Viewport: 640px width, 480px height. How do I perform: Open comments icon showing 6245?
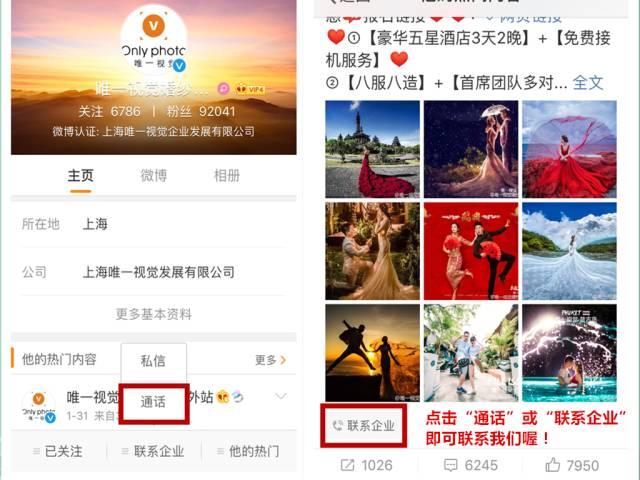[x=450, y=465]
